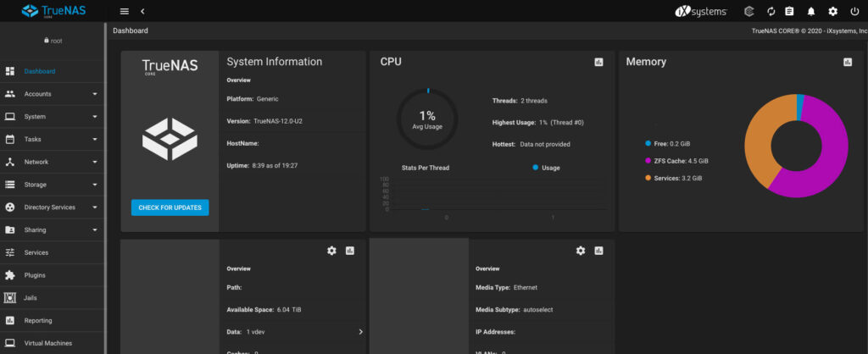868x354 pixels.
Task: Click the Reporting chart icon
Action: pos(9,321)
